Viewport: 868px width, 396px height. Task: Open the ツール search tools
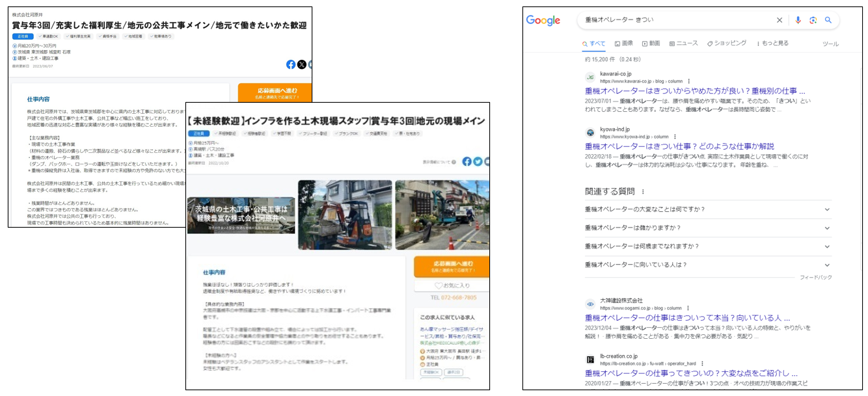pyautogui.click(x=830, y=44)
